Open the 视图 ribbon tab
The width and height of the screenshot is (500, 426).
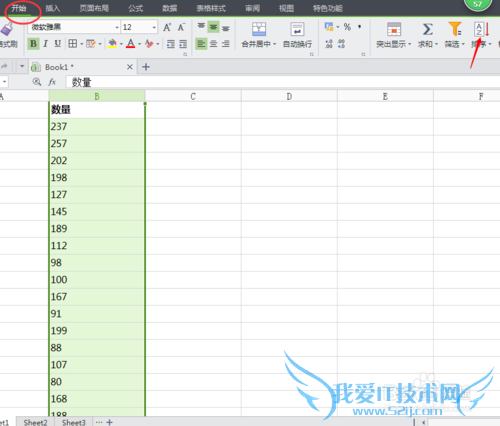pyautogui.click(x=286, y=8)
